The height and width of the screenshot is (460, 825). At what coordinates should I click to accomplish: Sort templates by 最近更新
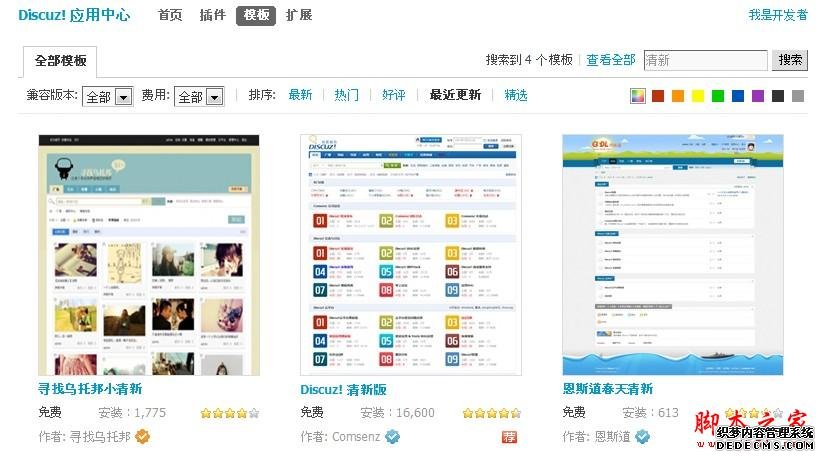pos(455,95)
